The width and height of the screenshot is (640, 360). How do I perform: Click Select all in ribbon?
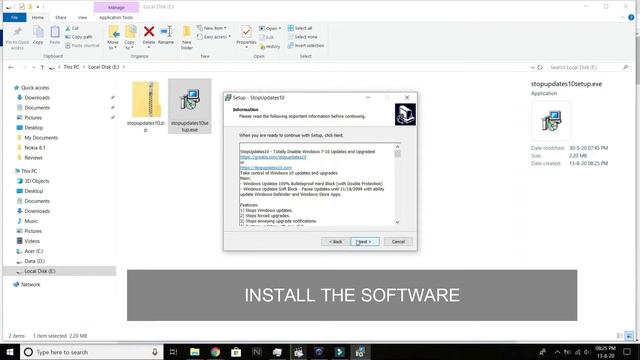point(300,28)
